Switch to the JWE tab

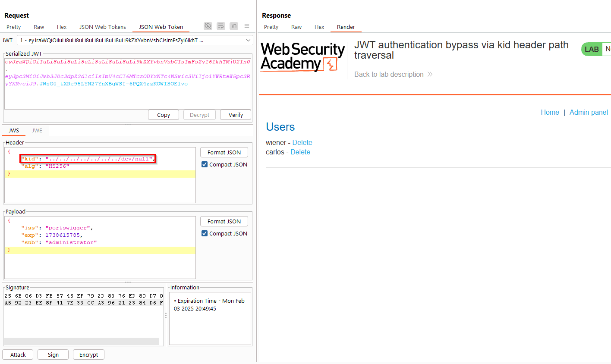click(x=37, y=130)
